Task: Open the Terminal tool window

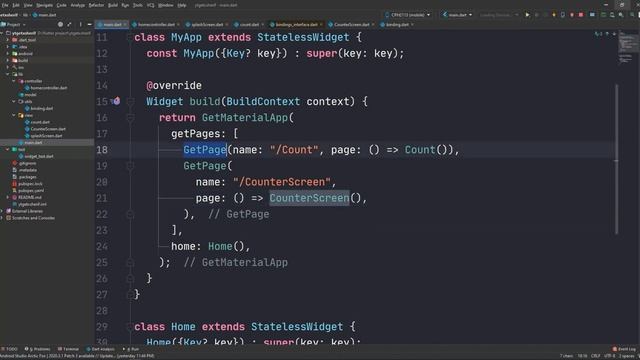Action: tap(68, 349)
